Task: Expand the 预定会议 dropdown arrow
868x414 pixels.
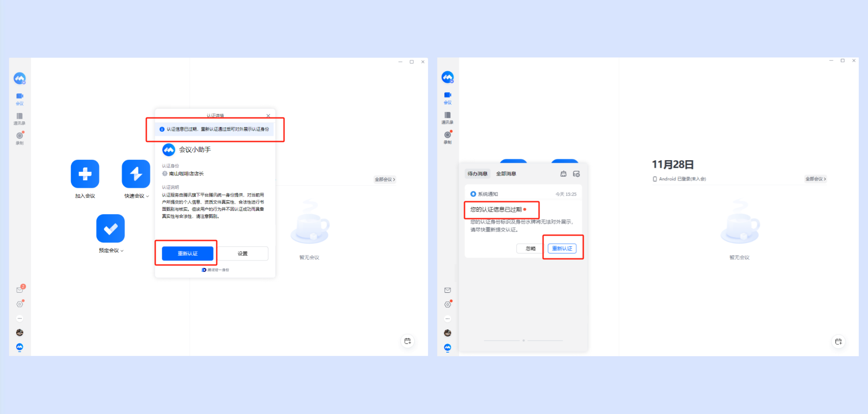Action: coord(122,251)
